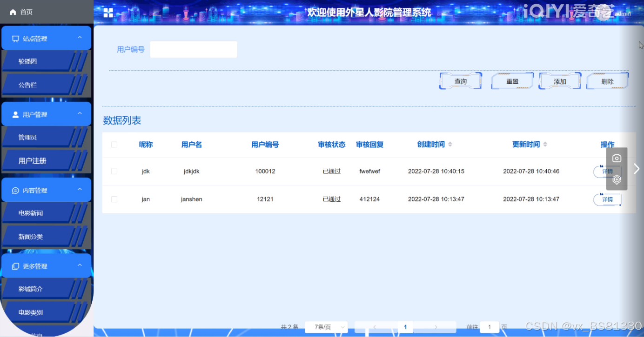This screenshot has height=337, width=644.
Task: Click the 内容管理 chat bubble icon
Action: (15, 191)
